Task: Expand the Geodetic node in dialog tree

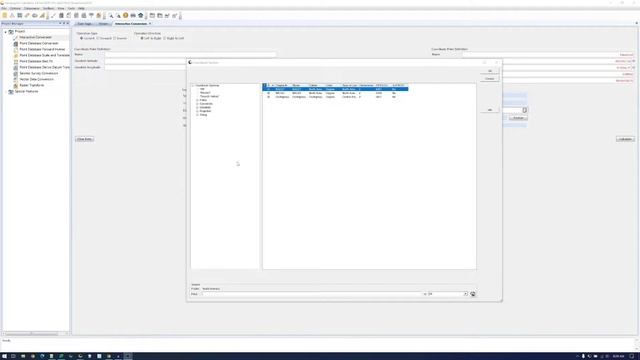Action: point(197,107)
